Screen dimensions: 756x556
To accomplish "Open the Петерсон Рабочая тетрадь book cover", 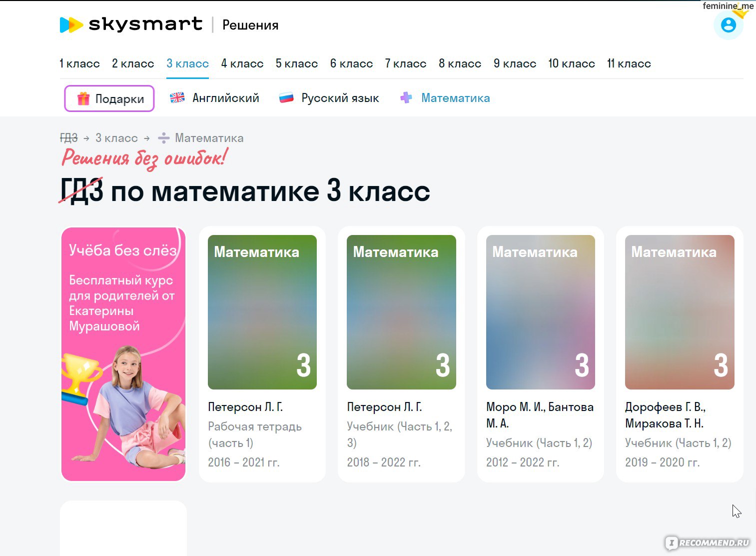I will 262,312.
